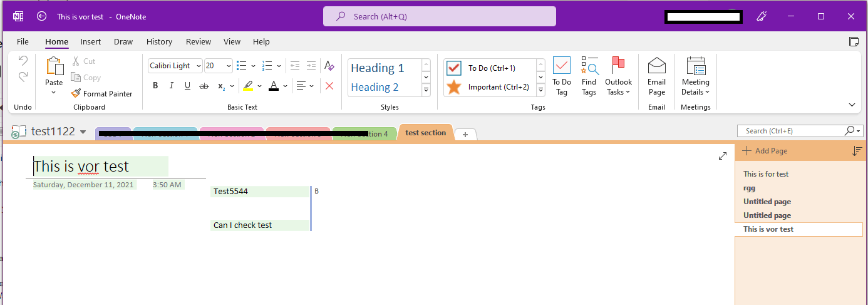Click the Redo arrow icon

coord(23,76)
